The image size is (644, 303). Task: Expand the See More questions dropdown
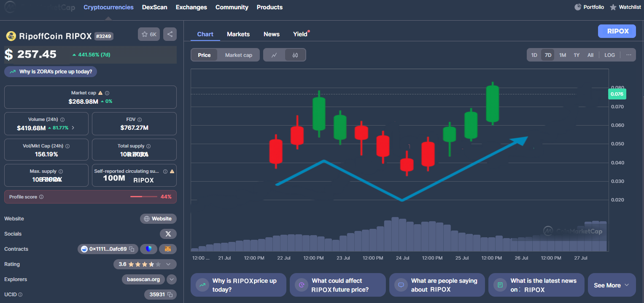click(611, 285)
